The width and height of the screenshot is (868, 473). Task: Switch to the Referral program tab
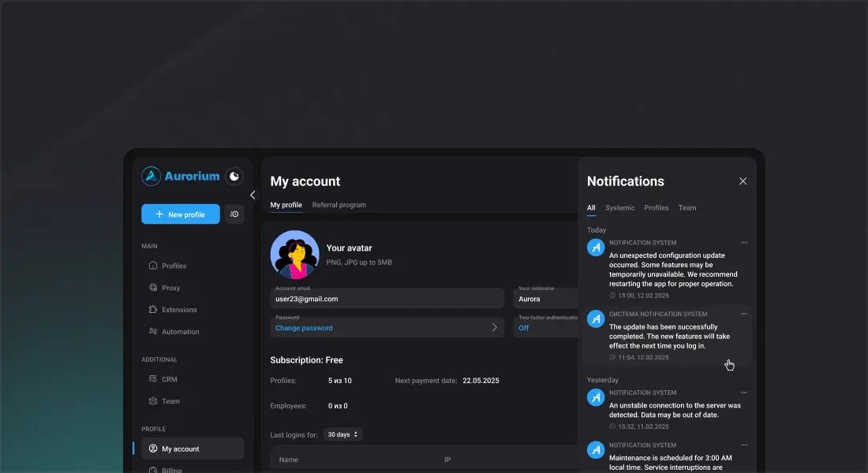tap(339, 205)
